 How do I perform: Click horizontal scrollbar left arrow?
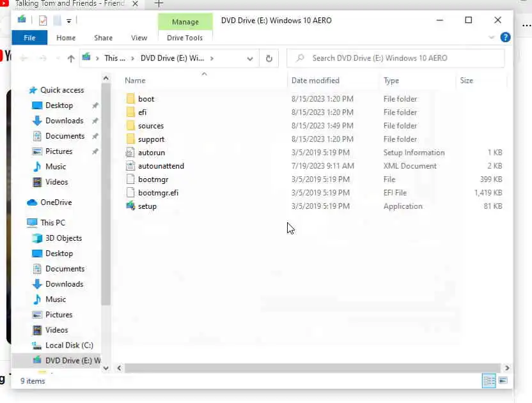tap(119, 368)
